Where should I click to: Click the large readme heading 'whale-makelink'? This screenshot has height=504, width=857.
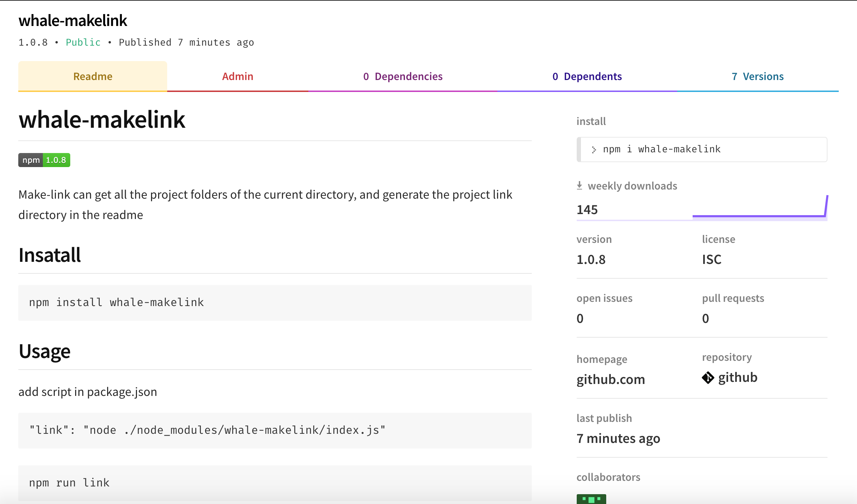102,119
